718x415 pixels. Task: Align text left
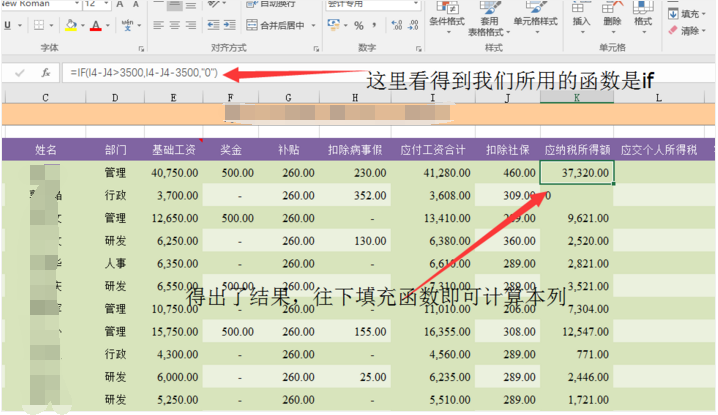[158, 25]
